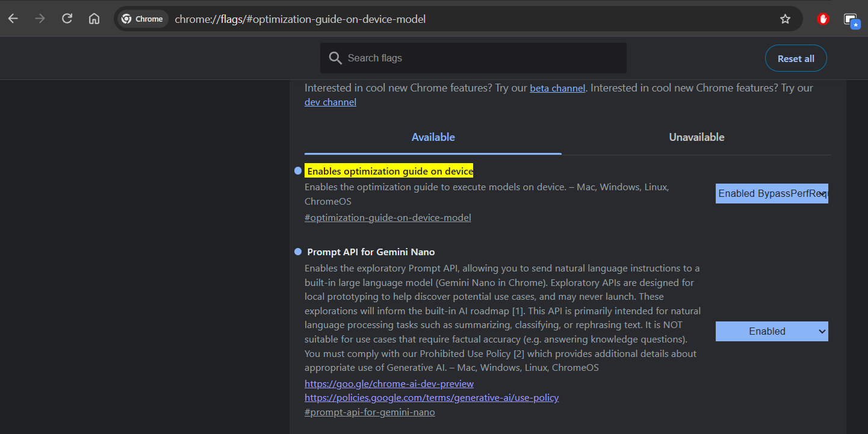Open the Prompt API Enabled dropdown
Screen dimensions: 868x434
772,331
